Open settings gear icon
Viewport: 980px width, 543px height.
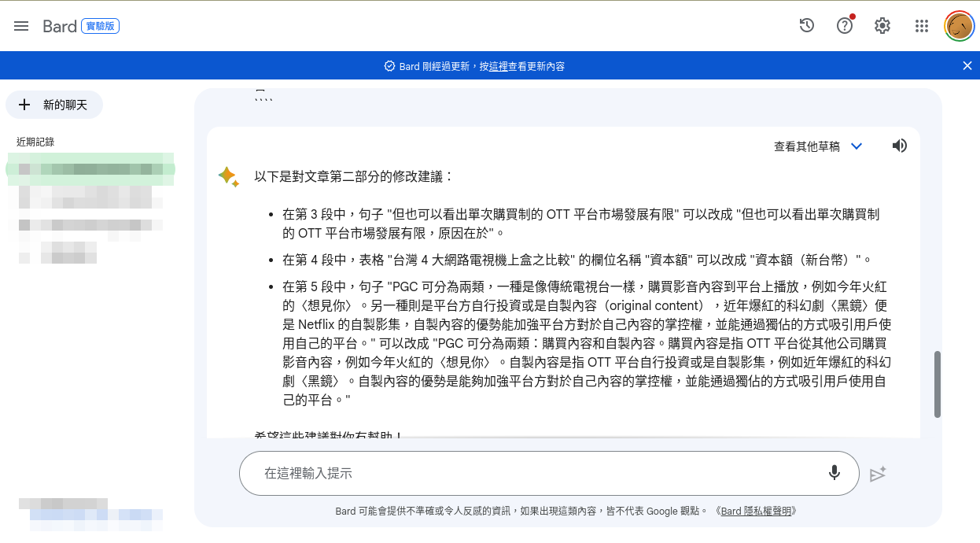pyautogui.click(x=882, y=26)
